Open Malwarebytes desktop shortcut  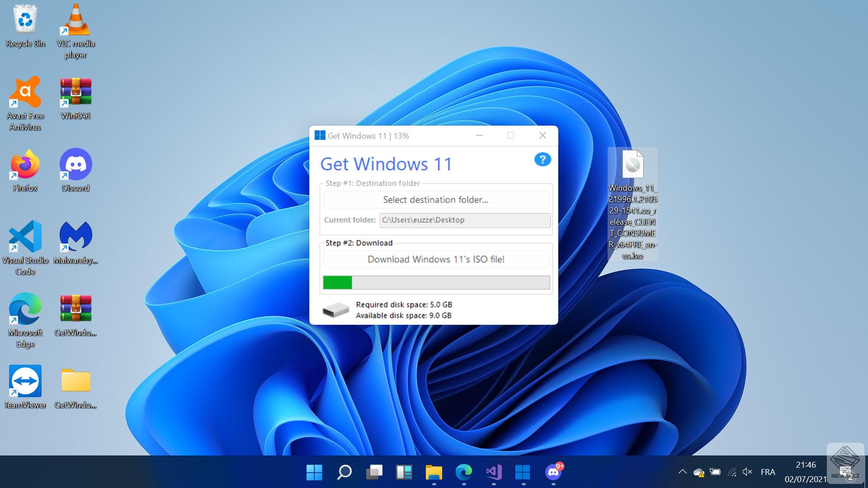pyautogui.click(x=75, y=243)
